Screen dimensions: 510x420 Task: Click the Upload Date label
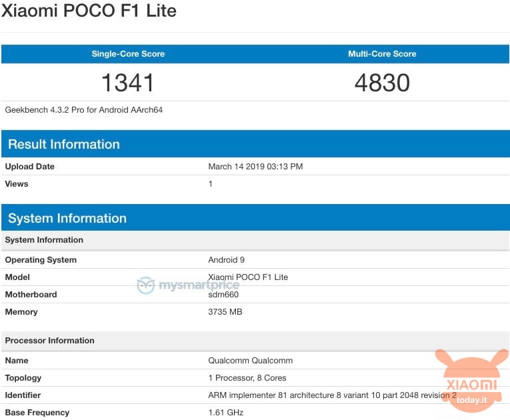(29, 167)
